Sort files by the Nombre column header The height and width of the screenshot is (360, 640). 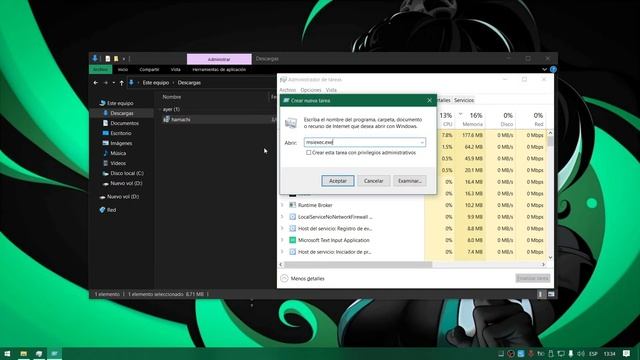172,97
